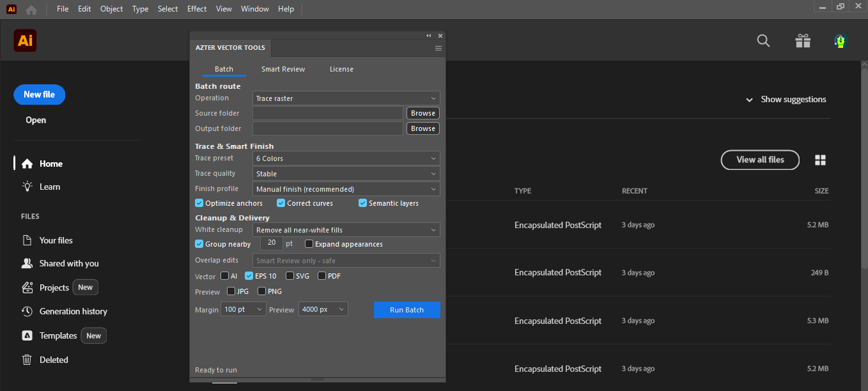Uncheck Optimize anchors checkbox
The width and height of the screenshot is (868, 391).
coord(199,203)
